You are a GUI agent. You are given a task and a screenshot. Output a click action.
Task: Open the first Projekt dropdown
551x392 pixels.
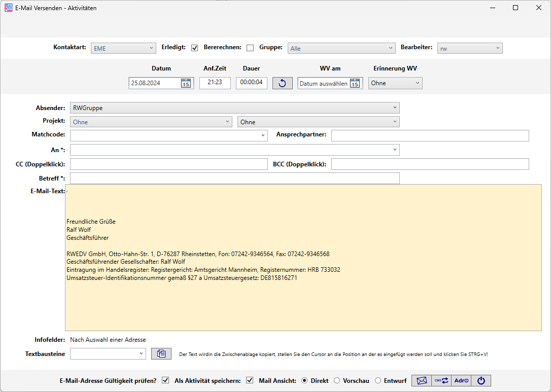(x=151, y=122)
